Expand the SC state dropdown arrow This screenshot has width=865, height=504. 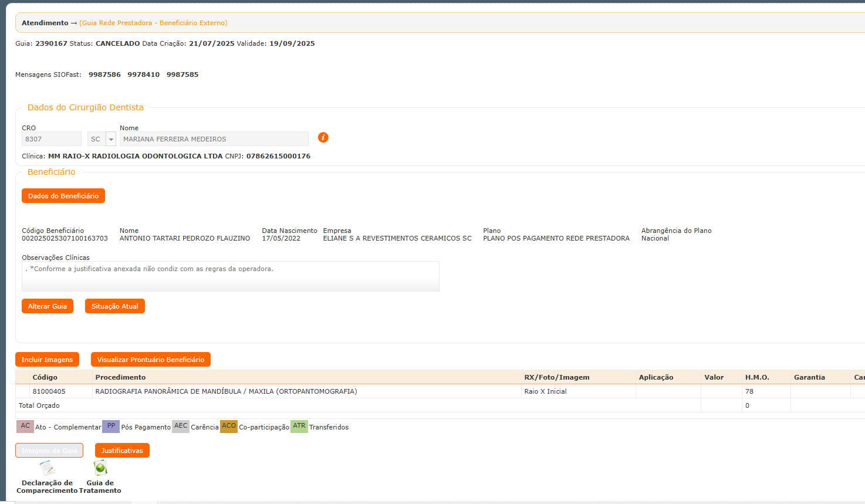[x=111, y=139]
